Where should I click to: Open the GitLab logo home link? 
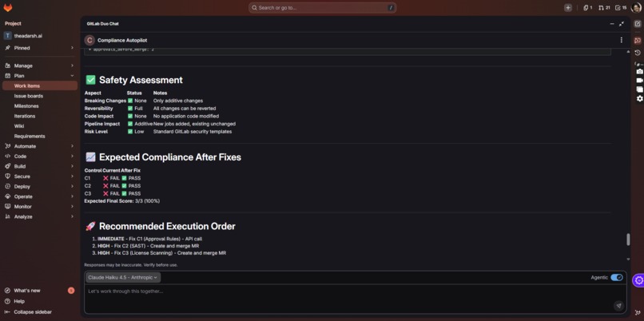[x=8, y=7]
